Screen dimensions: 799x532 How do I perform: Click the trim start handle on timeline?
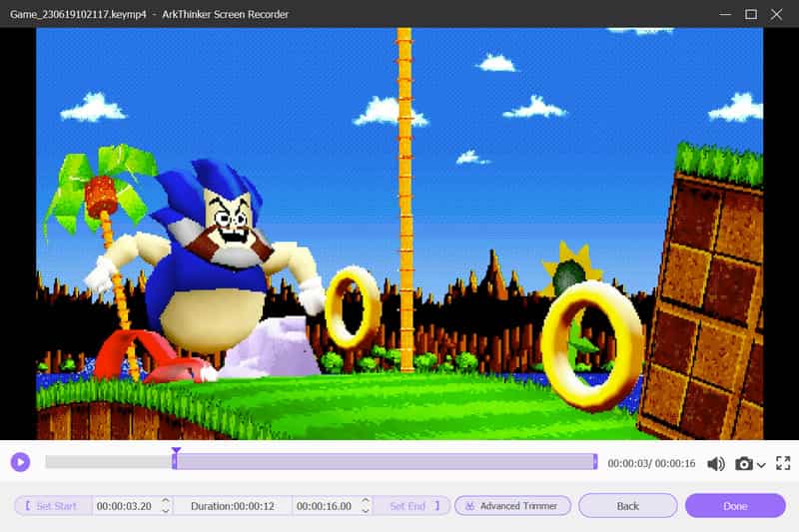(174, 462)
